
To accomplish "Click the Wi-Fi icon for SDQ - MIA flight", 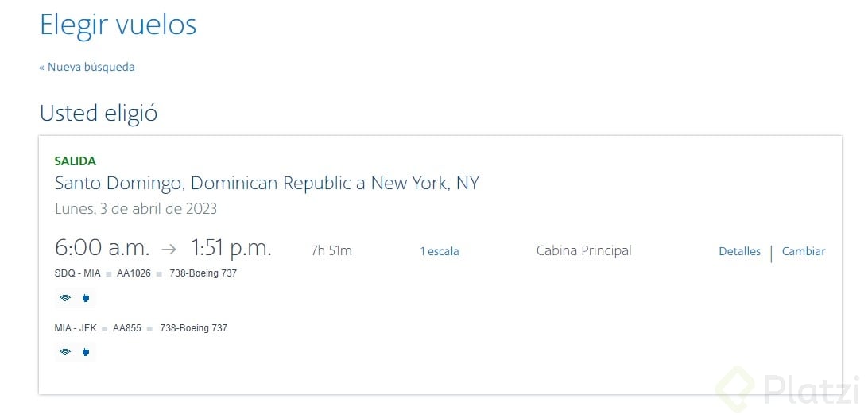I will [x=65, y=299].
